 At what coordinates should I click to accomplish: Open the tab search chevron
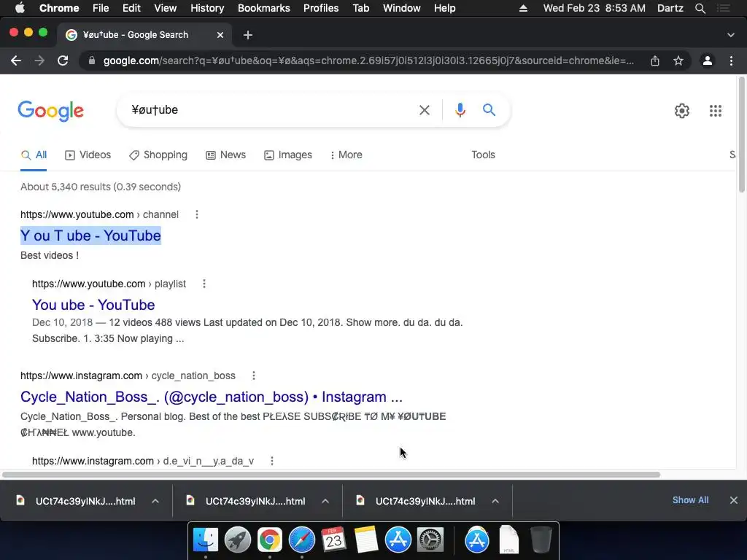point(731,35)
